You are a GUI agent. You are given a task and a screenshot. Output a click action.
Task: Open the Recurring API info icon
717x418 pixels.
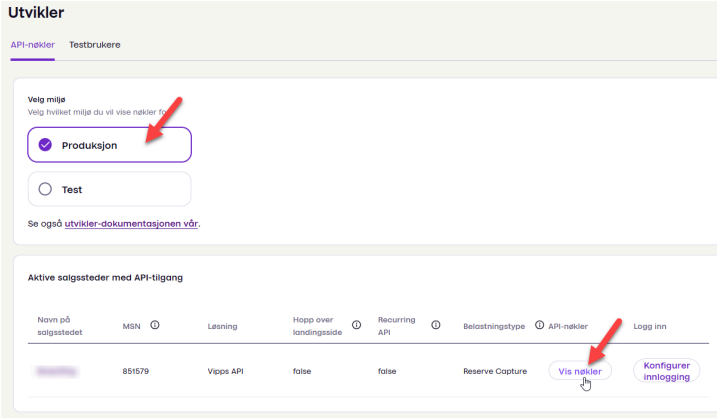click(436, 325)
